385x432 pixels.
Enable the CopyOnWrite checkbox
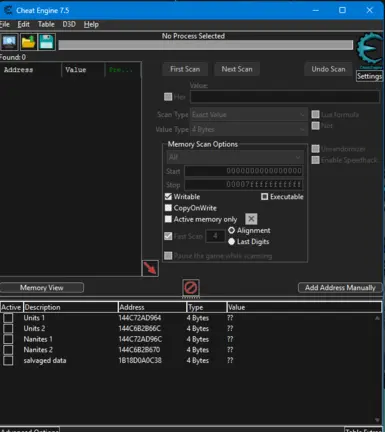(x=168, y=208)
